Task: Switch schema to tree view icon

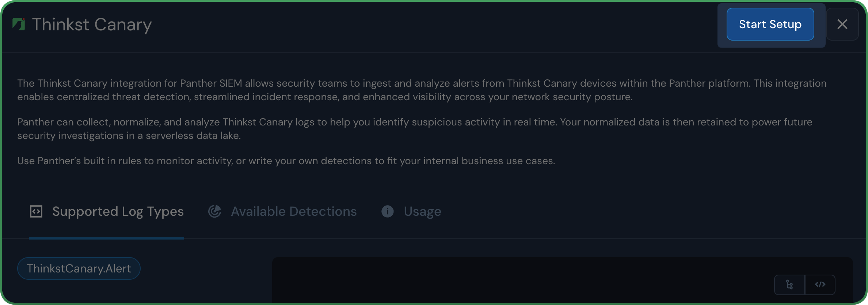Action: [789, 285]
